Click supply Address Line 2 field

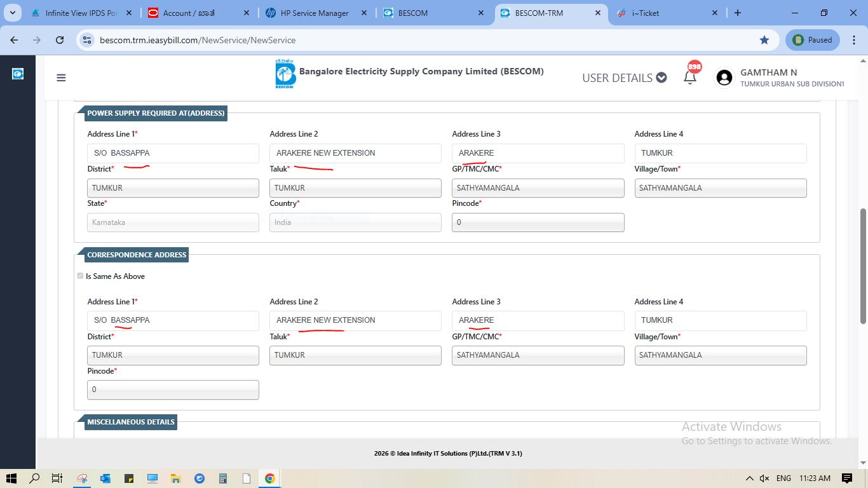point(355,153)
